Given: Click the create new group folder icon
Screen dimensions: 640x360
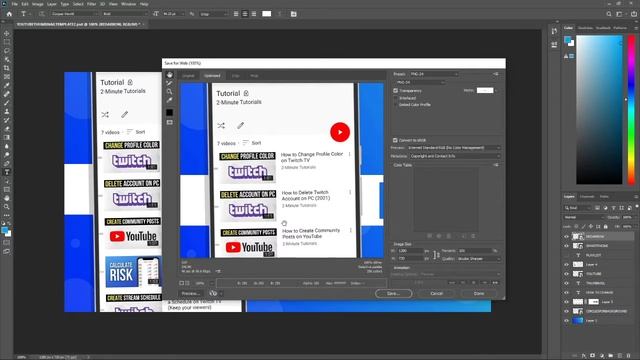Looking at the screenshot, I should tap(611, 356).
